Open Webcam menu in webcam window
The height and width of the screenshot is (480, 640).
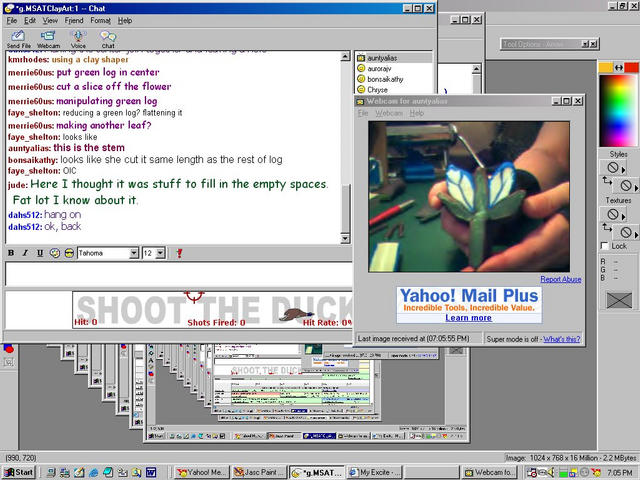(389, 113)
